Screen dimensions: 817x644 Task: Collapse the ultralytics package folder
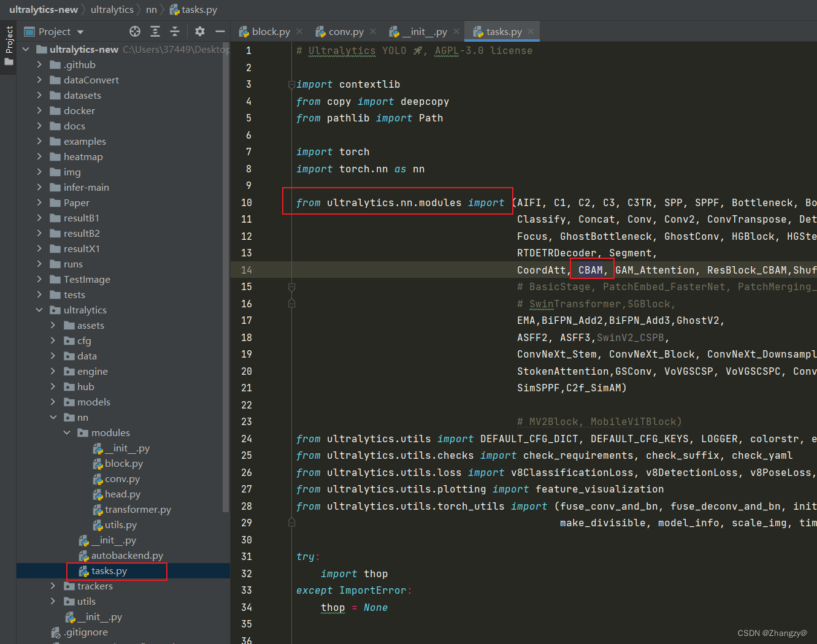tap(39, 310)
